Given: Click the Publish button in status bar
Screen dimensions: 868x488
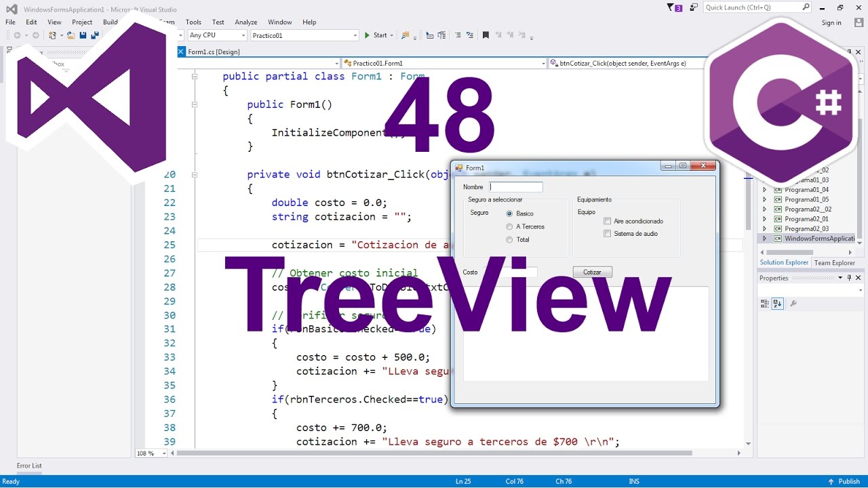Looking at the screenshot, I should pos(844,481).
